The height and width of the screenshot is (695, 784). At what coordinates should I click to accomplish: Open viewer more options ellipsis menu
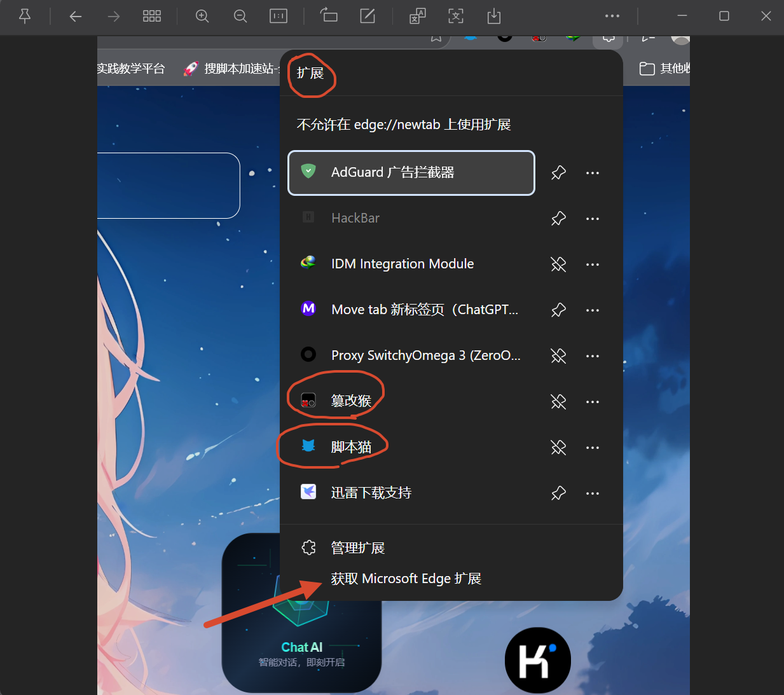coord(612,16)
